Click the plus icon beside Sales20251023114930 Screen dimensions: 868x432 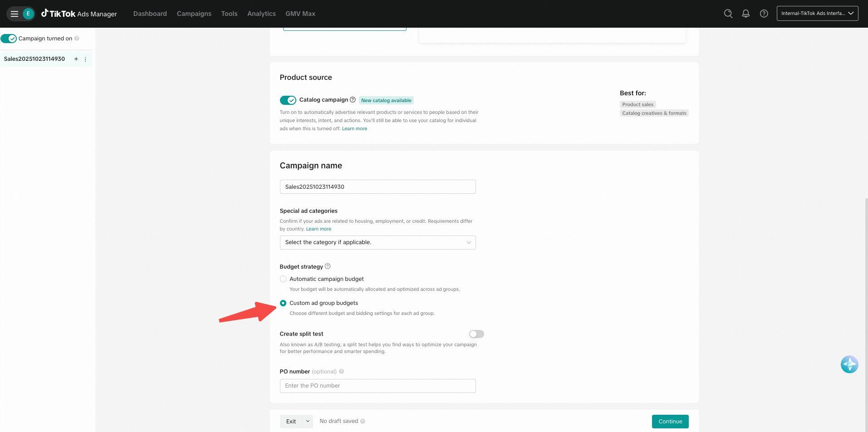pos(76,59)
